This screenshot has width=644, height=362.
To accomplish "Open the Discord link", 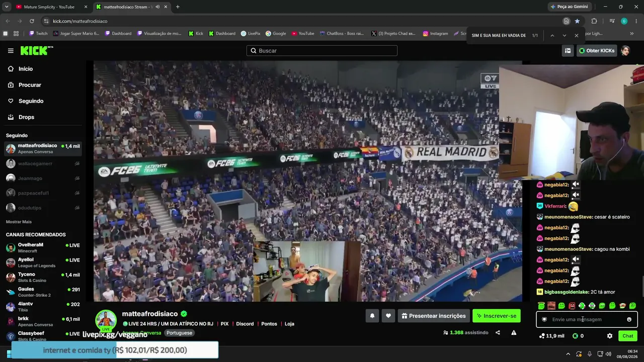I will tap(245, 324).
